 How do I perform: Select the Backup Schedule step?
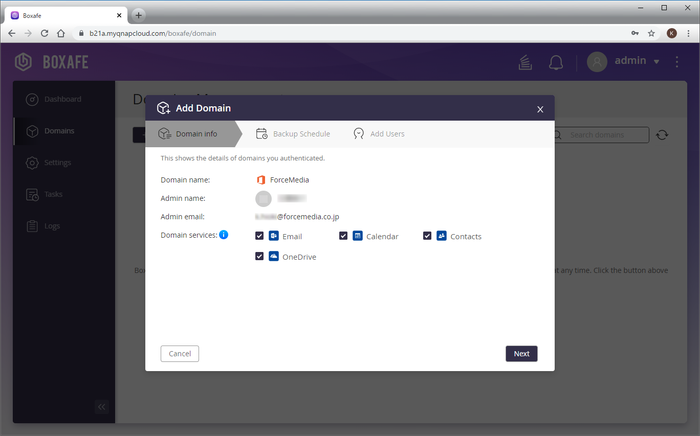coord(293,134)
